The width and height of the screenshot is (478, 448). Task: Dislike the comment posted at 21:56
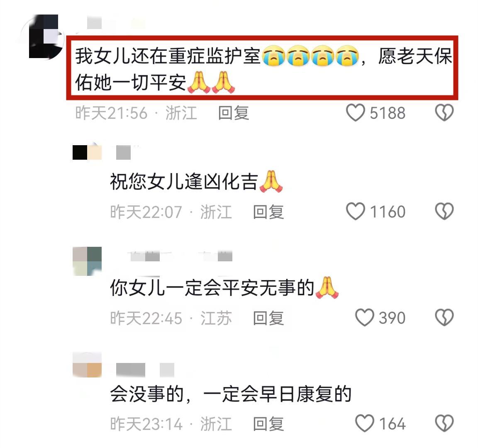click(444, 112)
